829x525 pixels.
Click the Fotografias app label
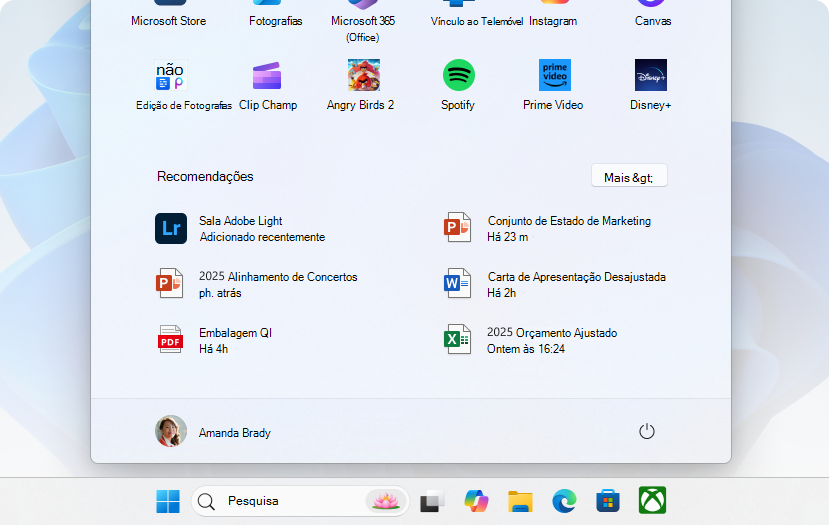275,21
